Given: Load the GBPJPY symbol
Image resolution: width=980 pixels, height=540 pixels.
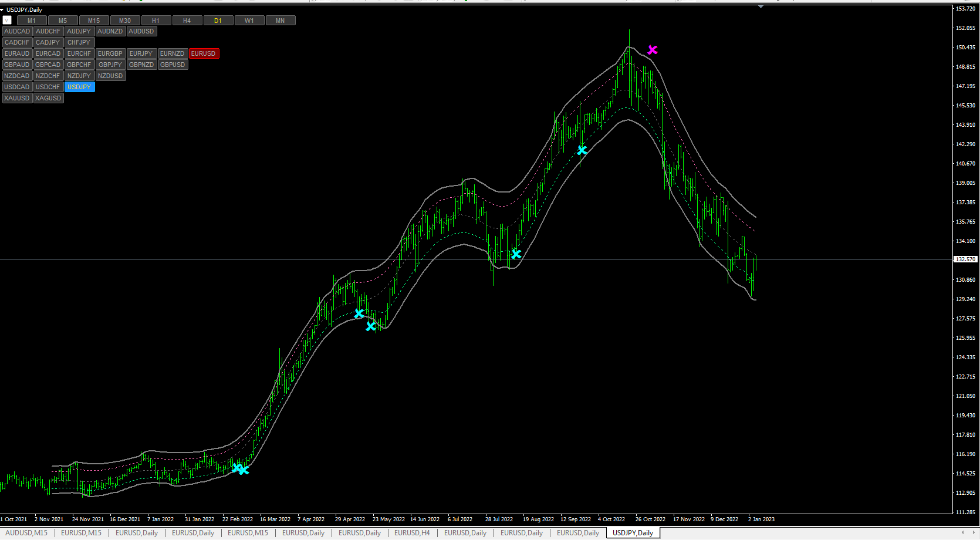Looking at the screenshot, I should (x=110, y=65).
